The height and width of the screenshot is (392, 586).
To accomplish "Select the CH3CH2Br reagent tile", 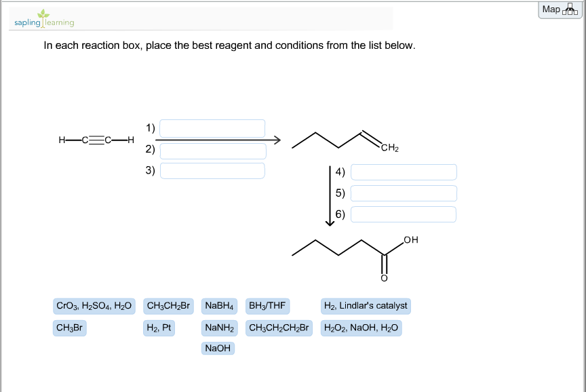I will pyautogui.click(x=169, y=305).
